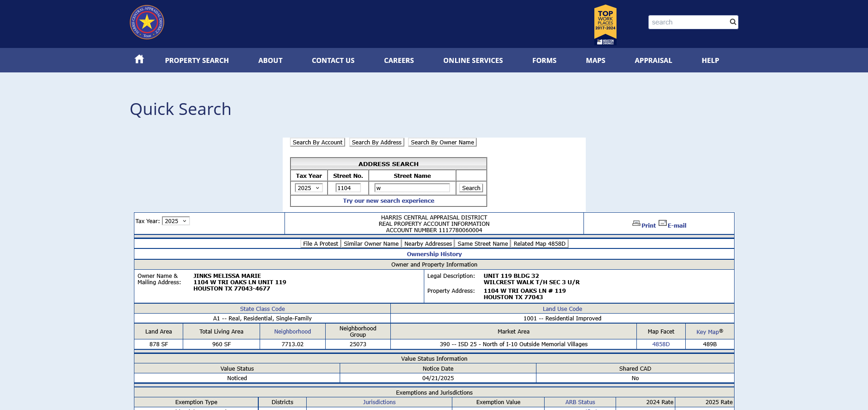Click Quick Search page heading
The image size is (868, 410).
[x=180, y=109]
